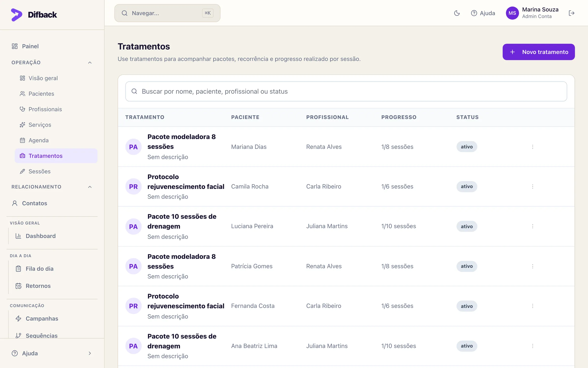Click ativo badge in Fernanda Costa row

pyautogui.click(x=467, y=306)
